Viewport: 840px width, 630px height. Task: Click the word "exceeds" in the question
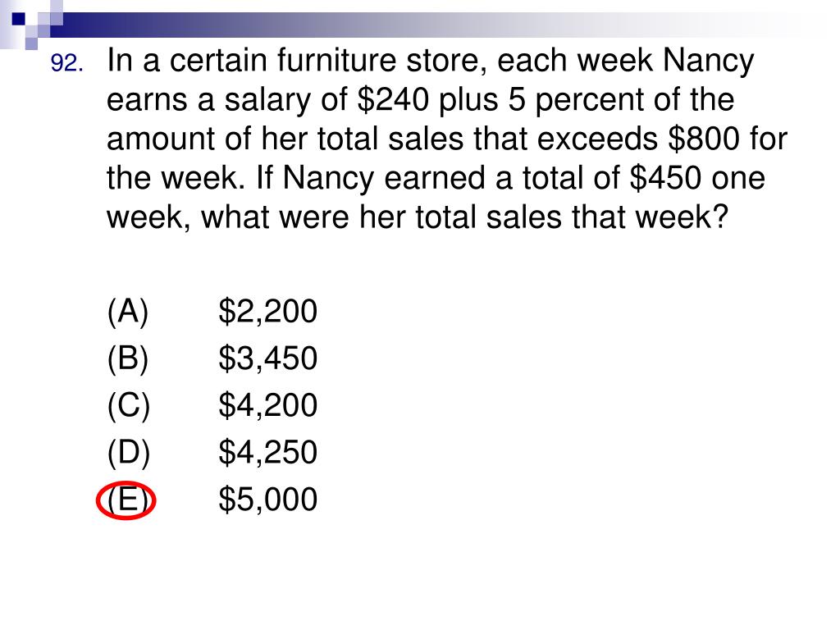click(x=597, y=139)
